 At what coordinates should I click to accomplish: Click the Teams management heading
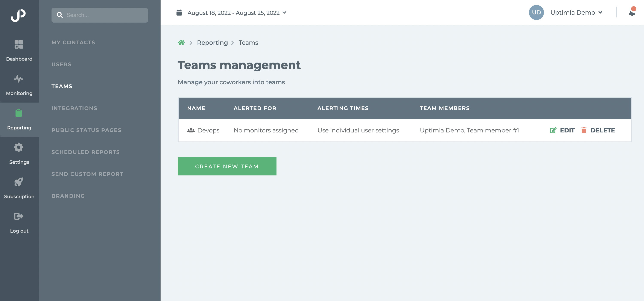(x=239, y=65)
